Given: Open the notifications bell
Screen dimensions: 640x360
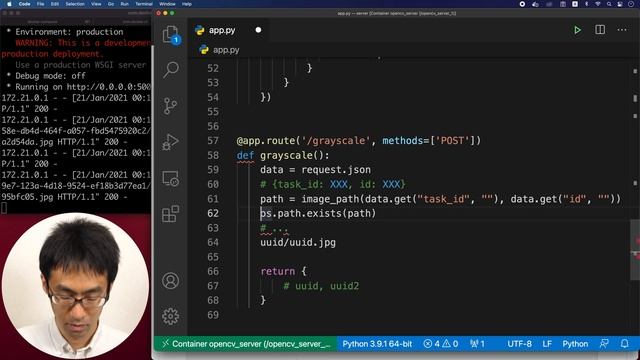Looking at the screenshot, I should click(624, 344).
